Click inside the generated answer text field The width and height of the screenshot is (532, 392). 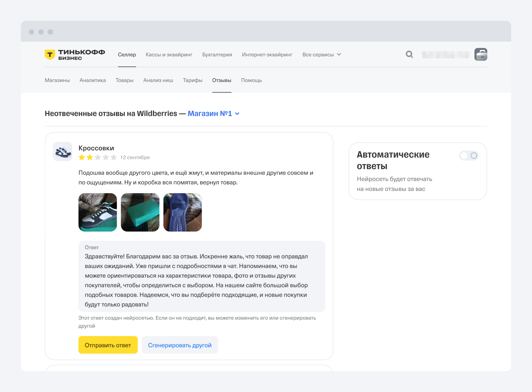point(202,276)
